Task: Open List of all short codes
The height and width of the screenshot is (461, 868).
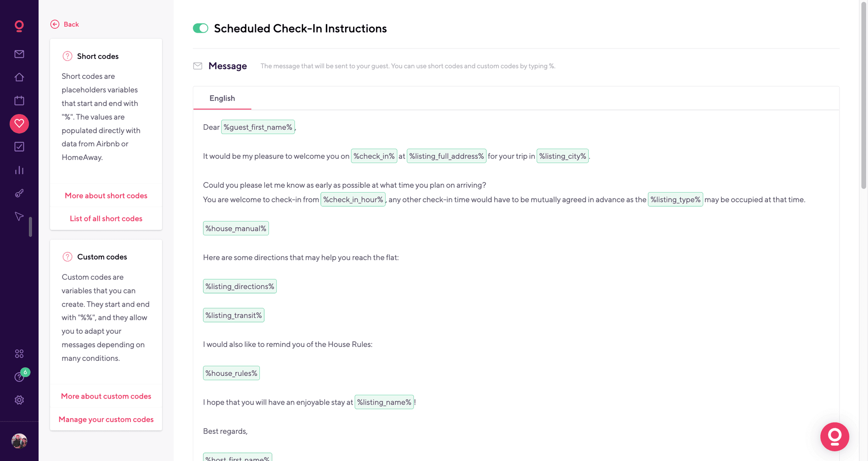Action: coord(106,218)
